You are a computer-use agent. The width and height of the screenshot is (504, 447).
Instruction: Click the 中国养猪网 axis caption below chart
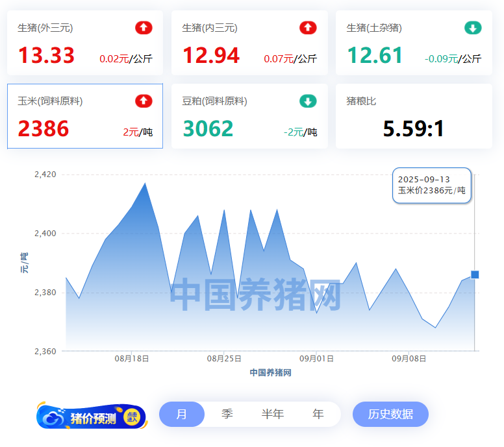pyautogui.click(x=271, y=372)
